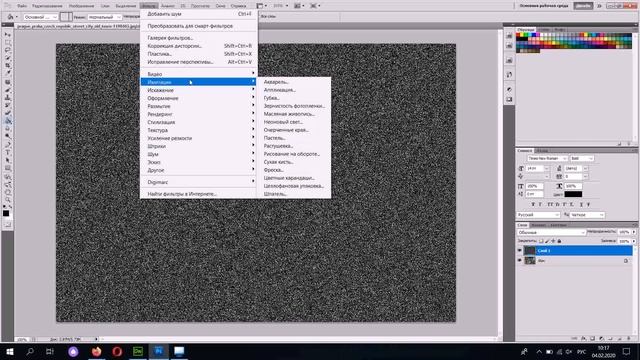Select the Слой 1 layer thumbnail
The height and width of the screenshot is (360, 640).
pos(530,251)
